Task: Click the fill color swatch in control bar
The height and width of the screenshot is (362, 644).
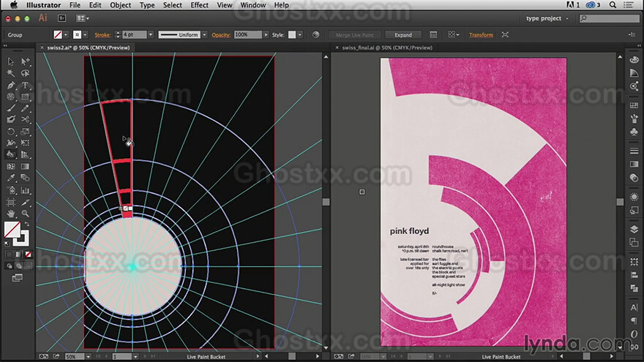Action: point(58,35)
